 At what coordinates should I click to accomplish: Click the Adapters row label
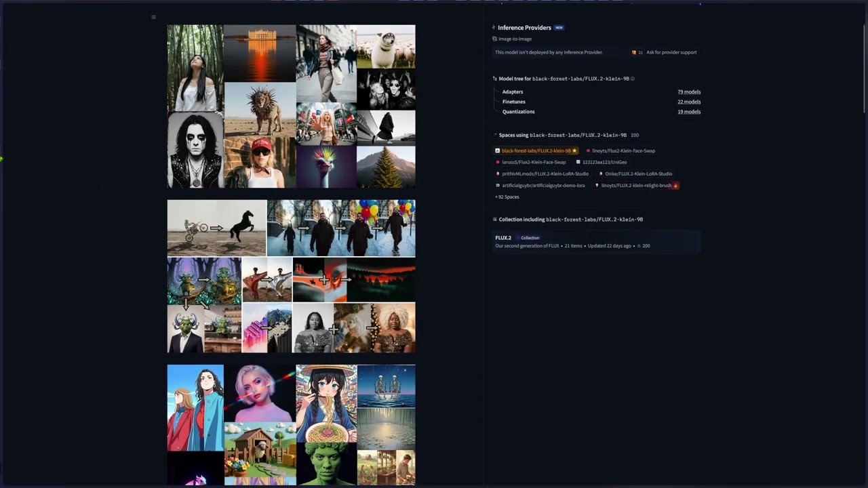513,91
